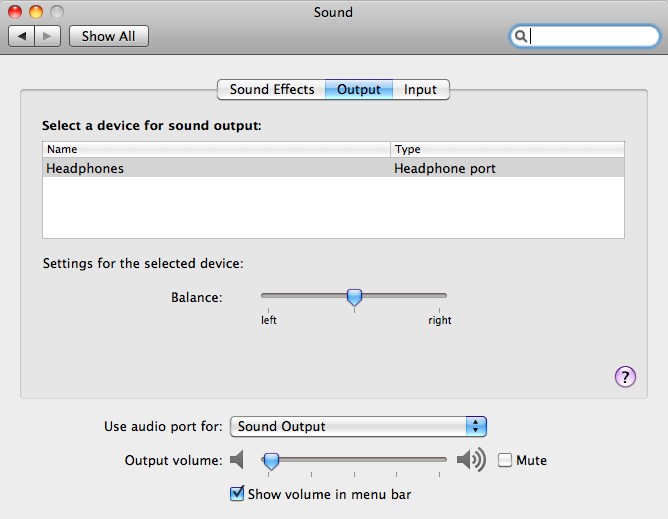Viewport: 668px width, 519px height.
Task: Click the Output volume slider knob
Action: (x=270, y=460)
